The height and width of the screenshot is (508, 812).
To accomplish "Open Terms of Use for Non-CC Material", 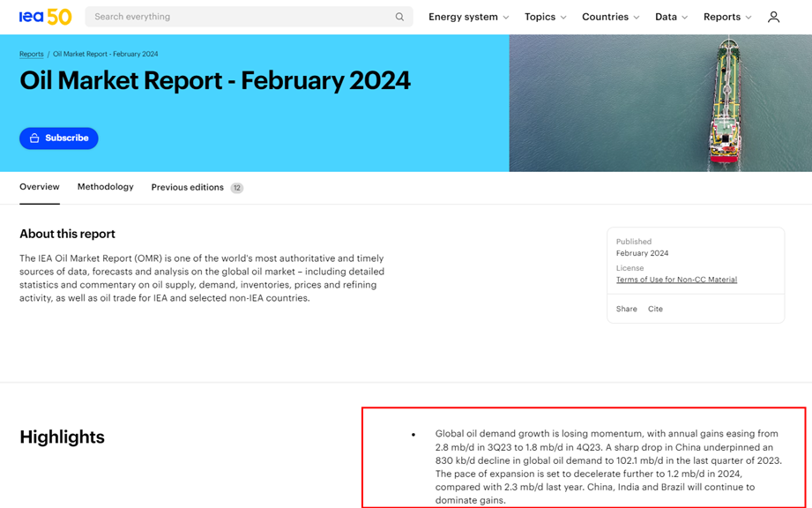I will click(x=676, y=280).
